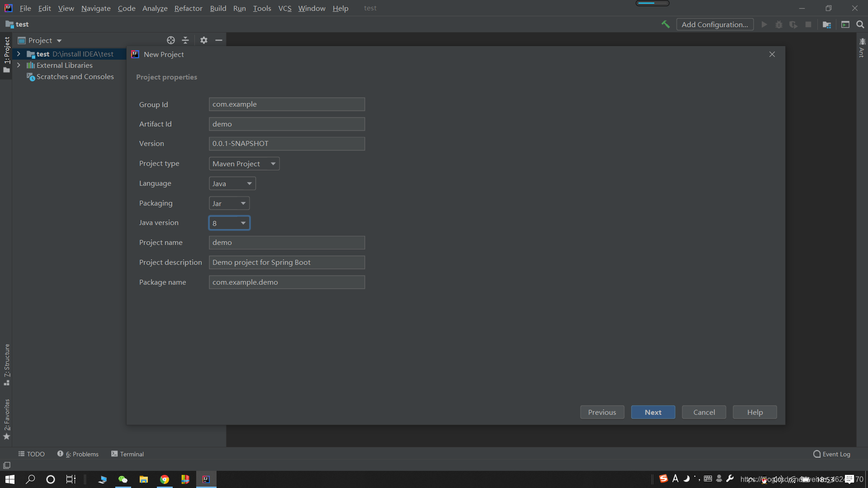Click the Project description field

point(287,263)
